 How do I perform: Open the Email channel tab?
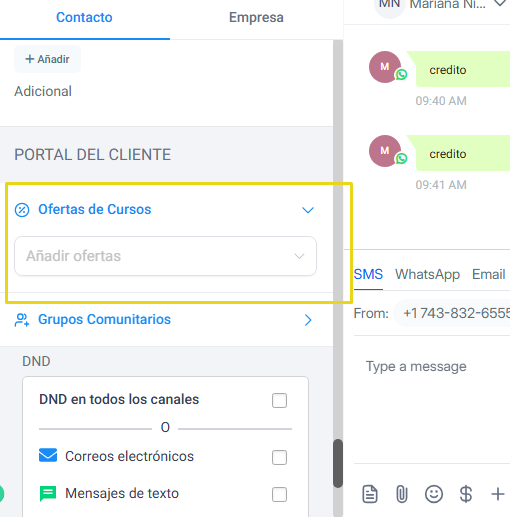[488, 275]
